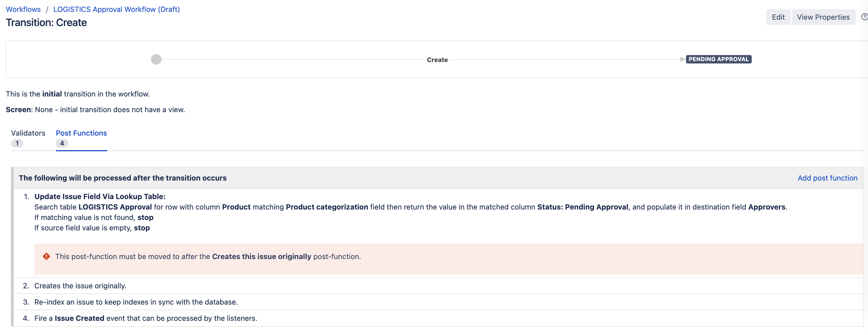868x335 pixels.
Task: Click the PENDING APPROVAL status lozenge
Action: [719, 59]
